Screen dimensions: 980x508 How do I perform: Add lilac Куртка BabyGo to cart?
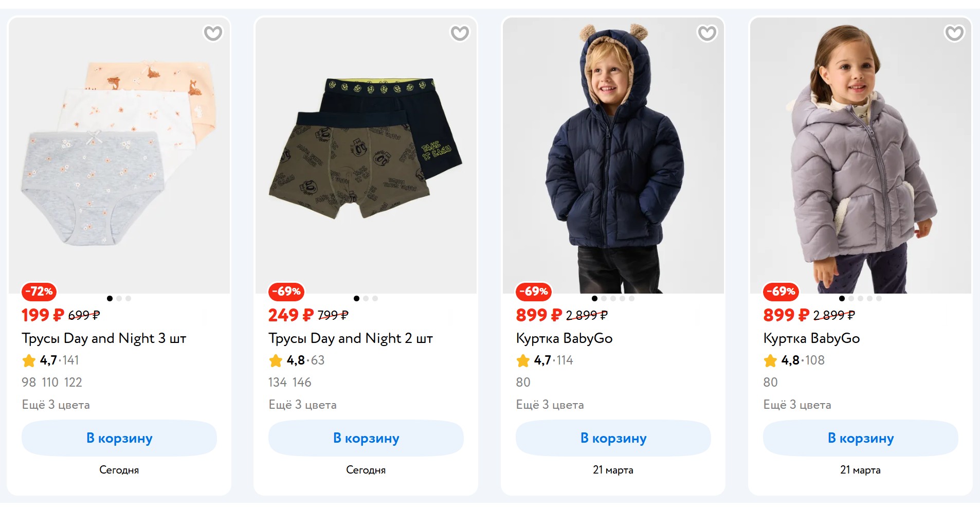(861, 438)
